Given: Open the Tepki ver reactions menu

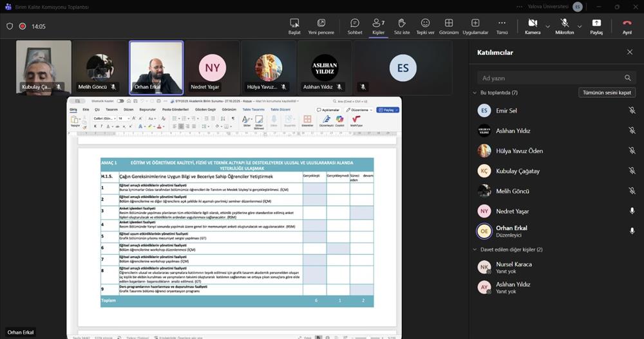Looking at the screenshot, I should click(x=425, y=23).
